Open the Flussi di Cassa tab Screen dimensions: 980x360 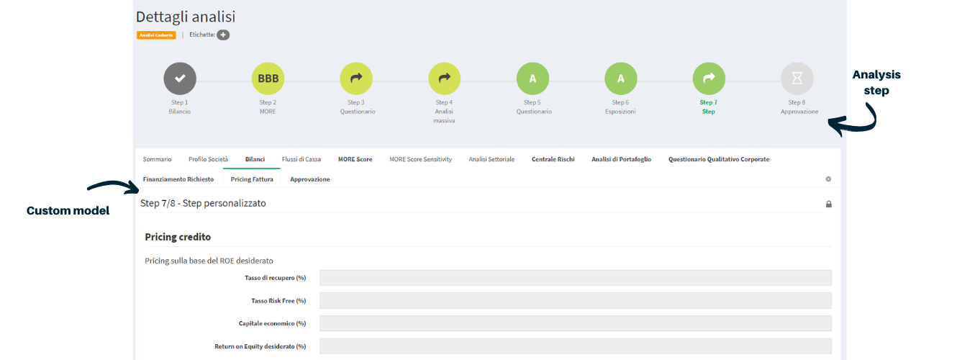point(301,159)
